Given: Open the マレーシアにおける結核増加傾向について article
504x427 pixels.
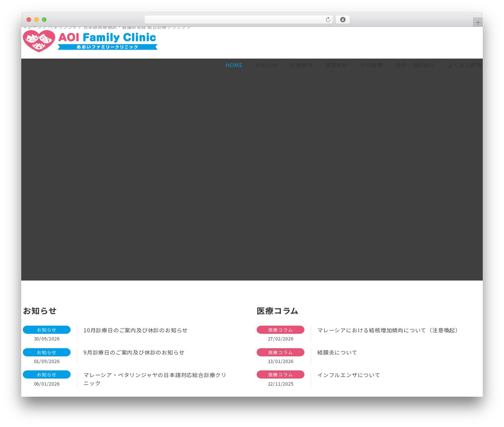Looking at the screenshot, I should tap(389, 330).
